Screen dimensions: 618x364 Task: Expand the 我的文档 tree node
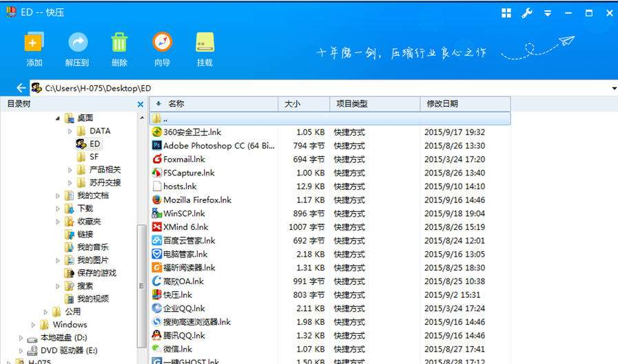tap(58, 195)
